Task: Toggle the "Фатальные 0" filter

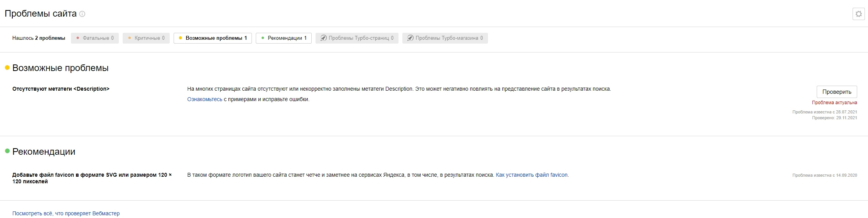Action: click(x=95, y=38)
